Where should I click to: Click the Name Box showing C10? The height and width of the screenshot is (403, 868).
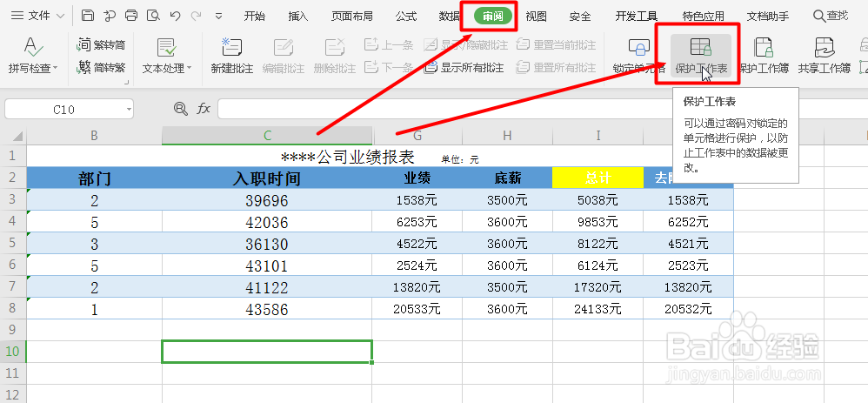pyautogui.click(x=64, y=109)
